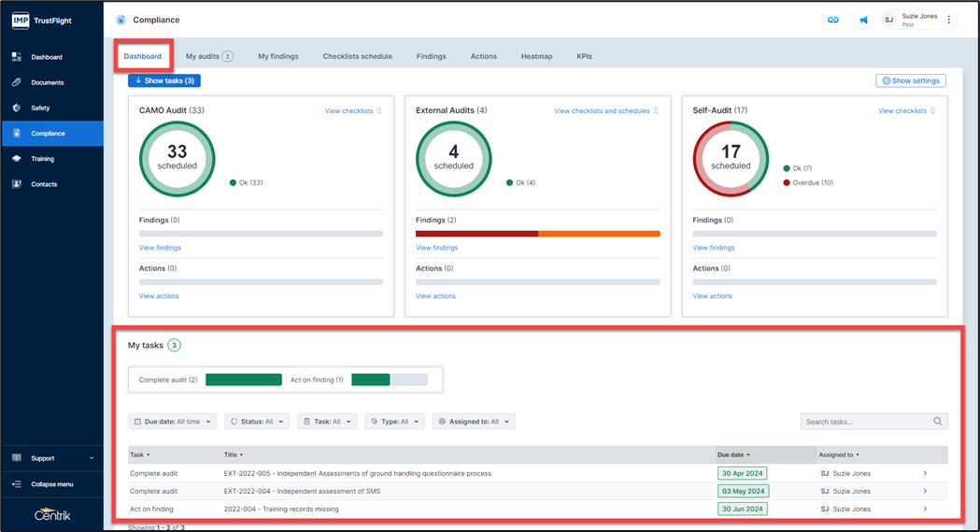Screen dimensions: 980x532
Task: Expand the Support menu chevron
Action: pyautogui.click(x=92, y=458)
